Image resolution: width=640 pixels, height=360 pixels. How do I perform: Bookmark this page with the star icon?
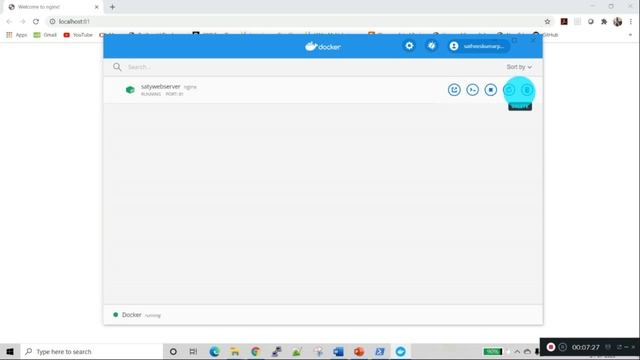[x=547, y=22]
